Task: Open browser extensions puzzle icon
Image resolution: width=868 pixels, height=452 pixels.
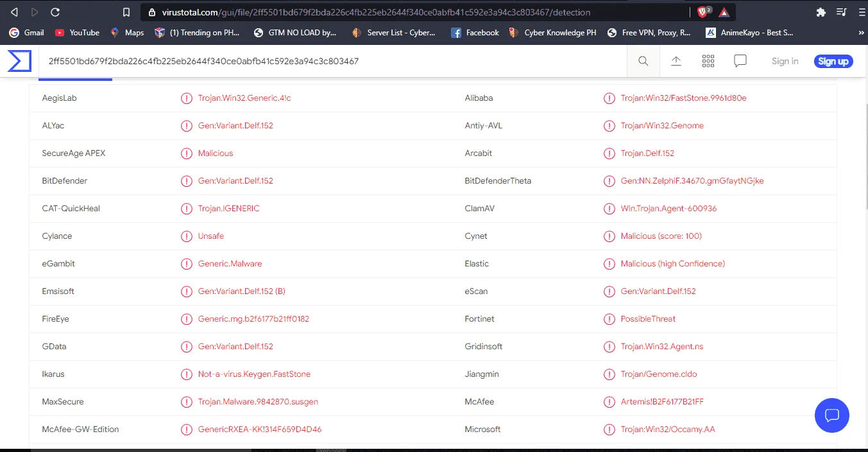Action: 821,12
